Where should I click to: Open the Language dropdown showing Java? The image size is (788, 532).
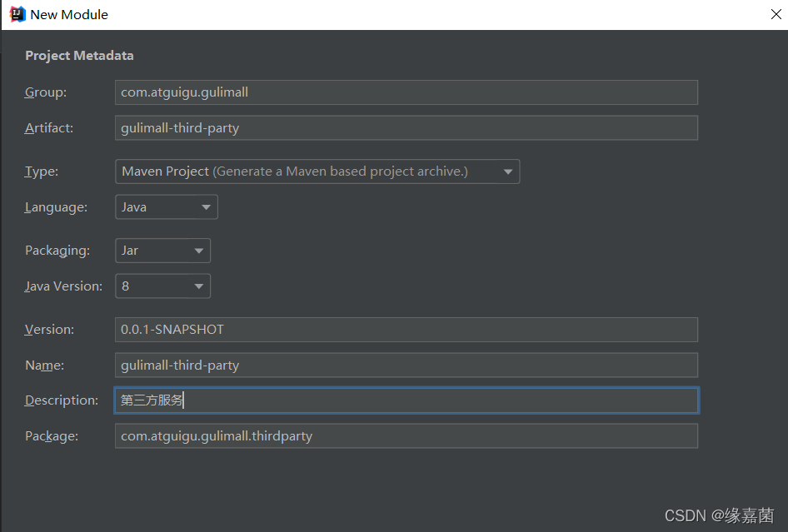(x=167, y=207)
